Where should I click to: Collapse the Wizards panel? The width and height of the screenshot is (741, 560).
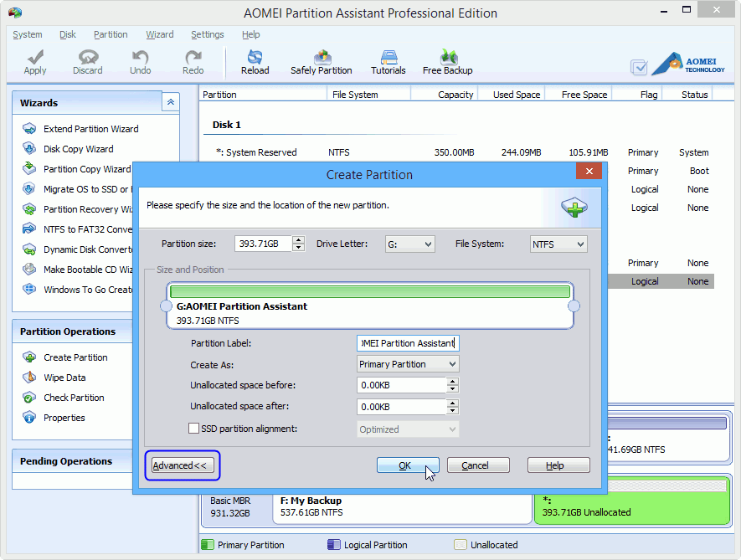tap(171, 102)
